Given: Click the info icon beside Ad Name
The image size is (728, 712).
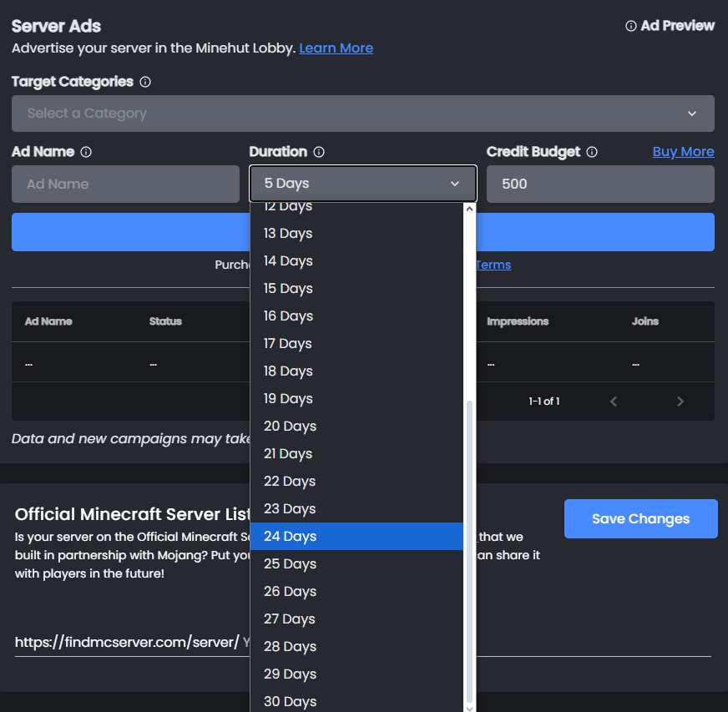Looking at the screenshot, I should pos(86,152).
